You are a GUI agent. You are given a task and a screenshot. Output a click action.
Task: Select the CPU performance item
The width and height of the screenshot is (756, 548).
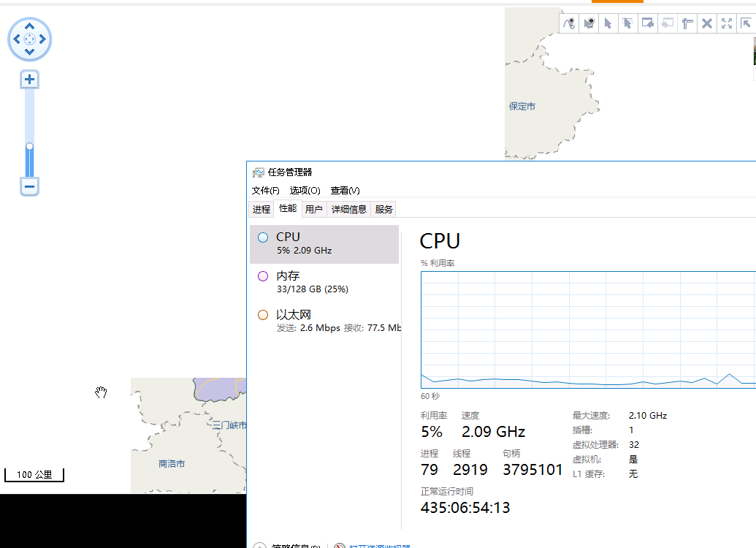(x=324, y=244)
